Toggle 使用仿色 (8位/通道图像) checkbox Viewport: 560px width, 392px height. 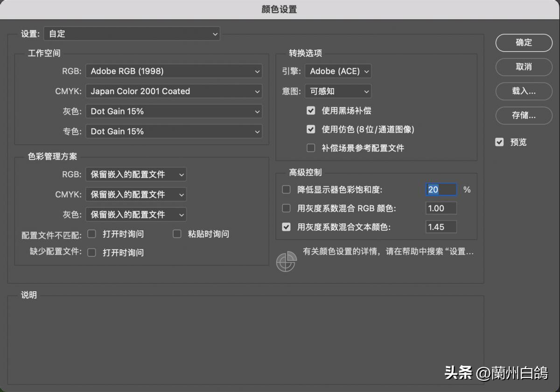[x=311, y=129]
